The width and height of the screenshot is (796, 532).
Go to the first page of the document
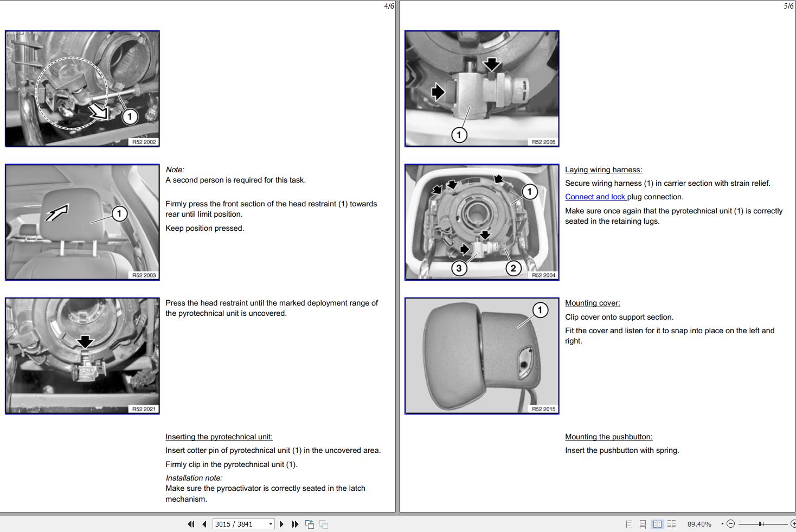pyautogui.click(x=191, y=524)
